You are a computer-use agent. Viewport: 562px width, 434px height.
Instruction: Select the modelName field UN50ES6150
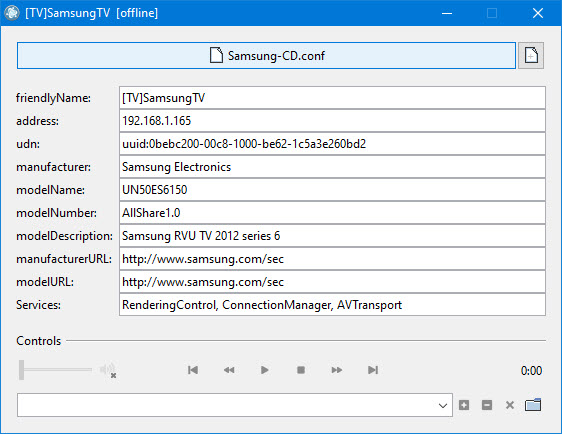pos(332,190)
